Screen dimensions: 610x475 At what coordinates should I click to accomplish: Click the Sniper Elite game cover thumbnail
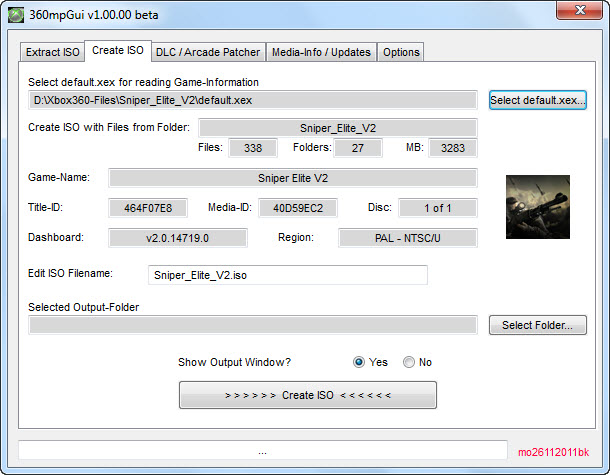point(538,207)
